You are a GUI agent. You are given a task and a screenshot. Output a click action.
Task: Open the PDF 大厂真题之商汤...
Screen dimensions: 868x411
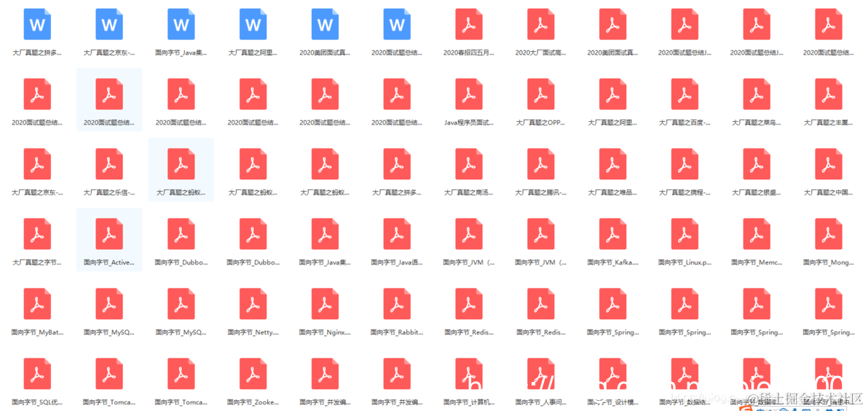pos(469,164)
